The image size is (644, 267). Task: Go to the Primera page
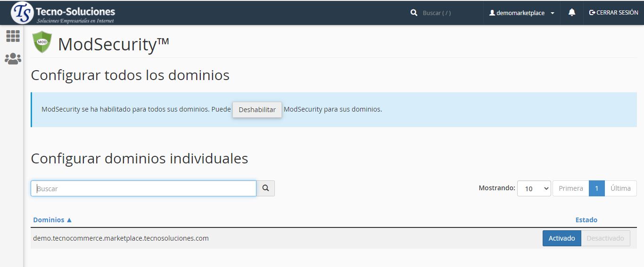(570, 188)
